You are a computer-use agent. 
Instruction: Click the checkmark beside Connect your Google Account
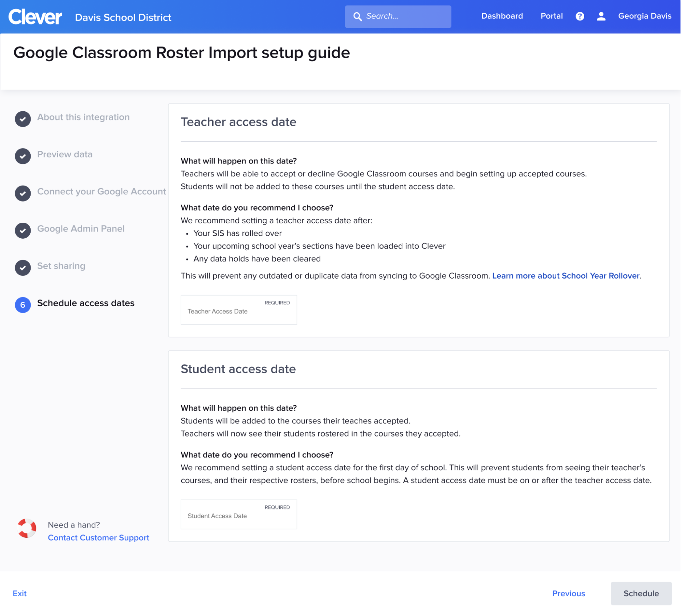22,193
